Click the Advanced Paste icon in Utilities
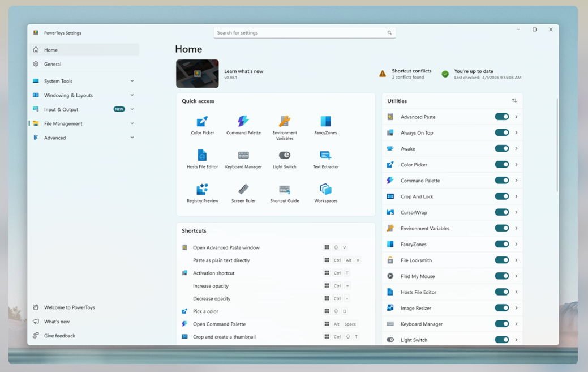 pyautogui.click(x=390, y=117)
